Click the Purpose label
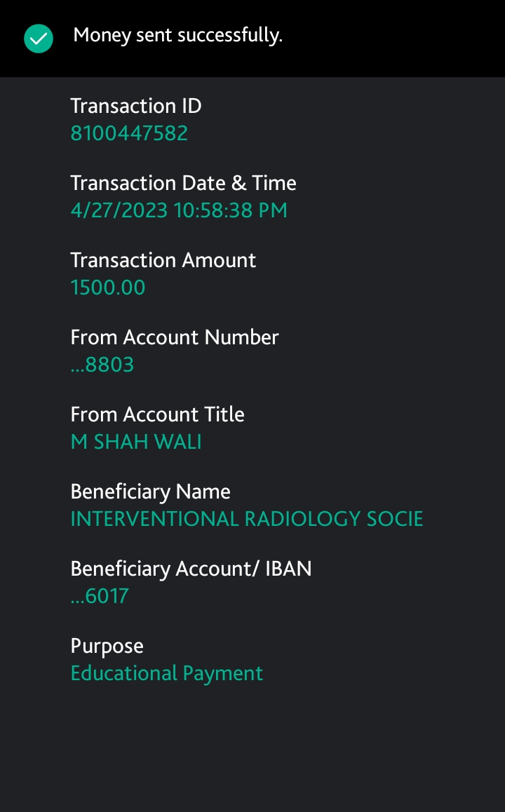 (107, 646)
